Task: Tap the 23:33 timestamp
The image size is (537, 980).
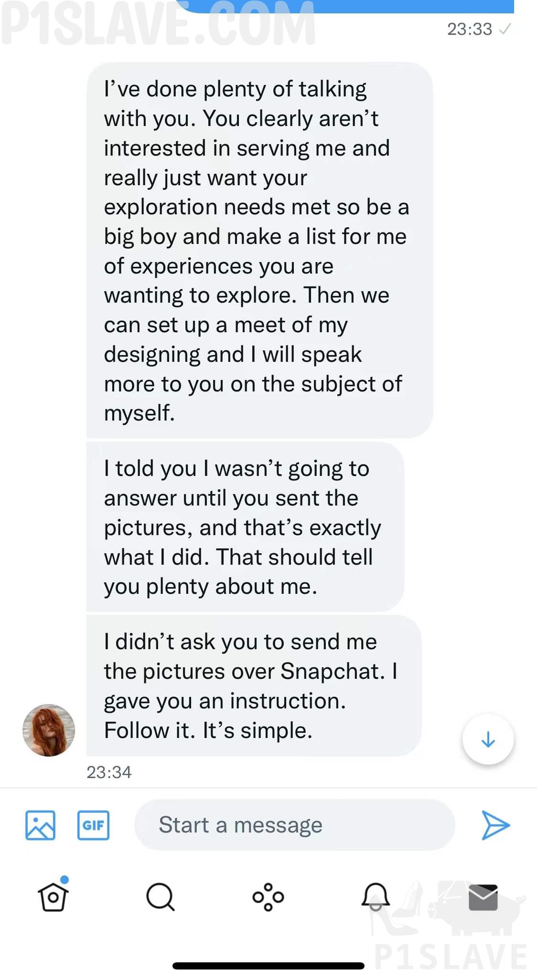Action: [x=469, y=29]
